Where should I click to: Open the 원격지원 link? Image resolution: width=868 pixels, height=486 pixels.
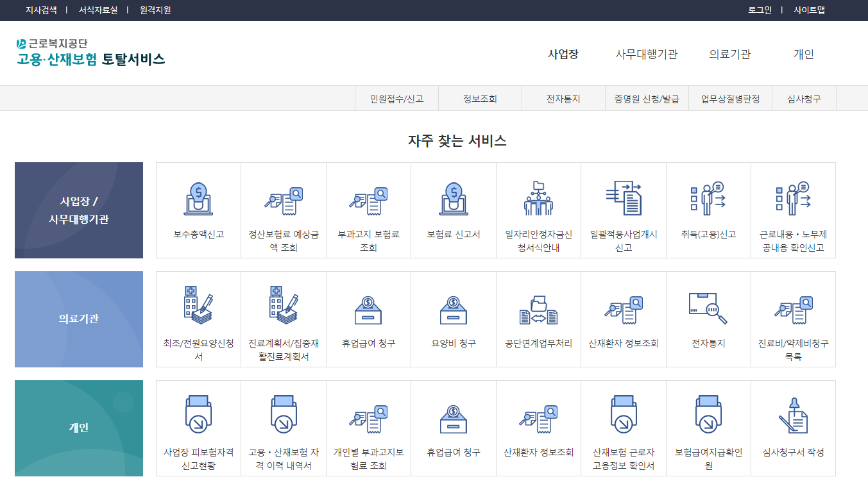tap(155, 10)
